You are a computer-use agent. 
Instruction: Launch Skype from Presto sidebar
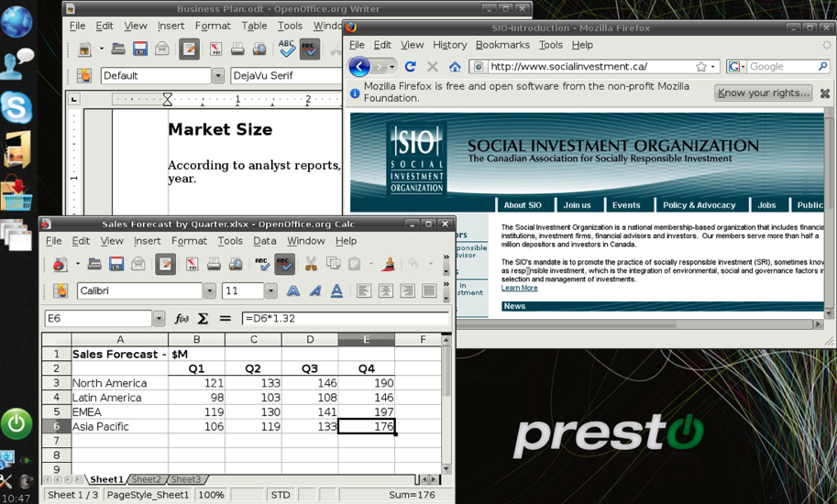tap(16, 107)
